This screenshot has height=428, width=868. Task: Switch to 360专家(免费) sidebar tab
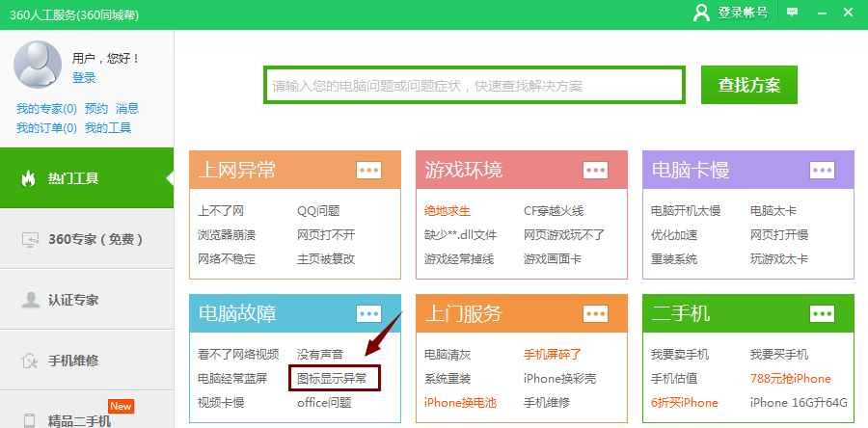point(87,239)
